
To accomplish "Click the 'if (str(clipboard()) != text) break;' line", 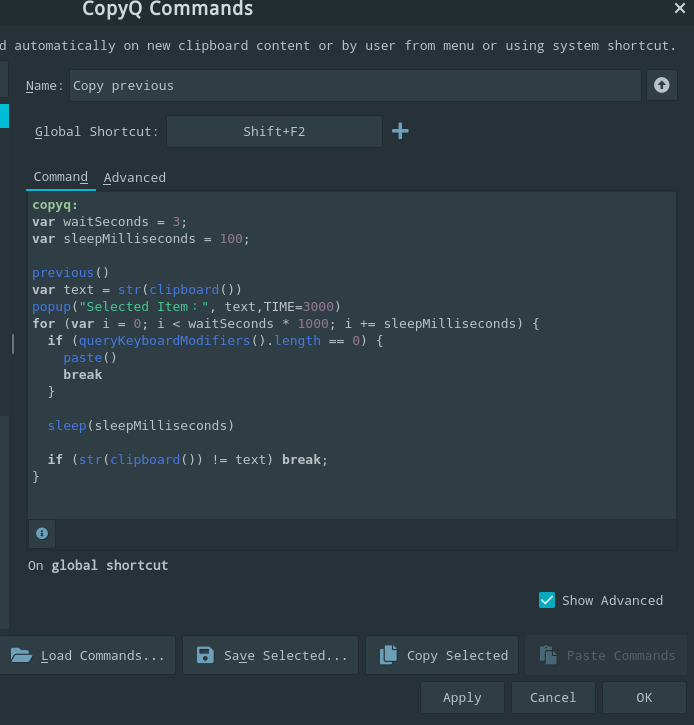I will (188, 460).
